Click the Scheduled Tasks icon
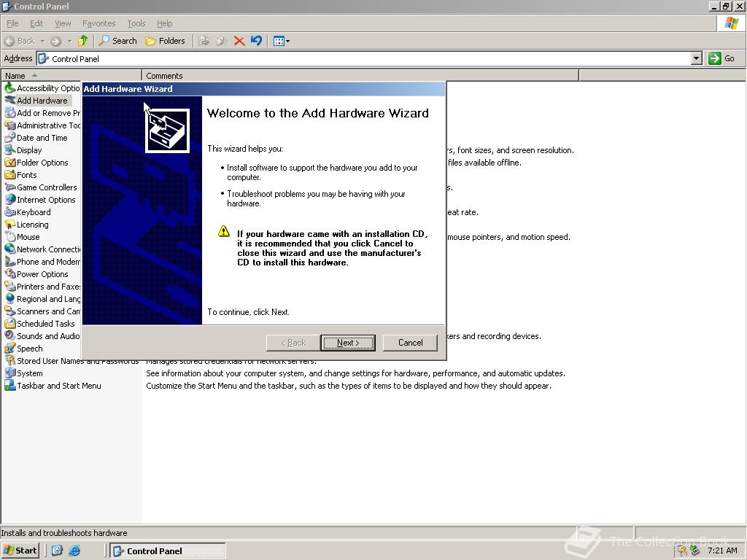The height and width of the screenshot is (560, 747). 9,323
